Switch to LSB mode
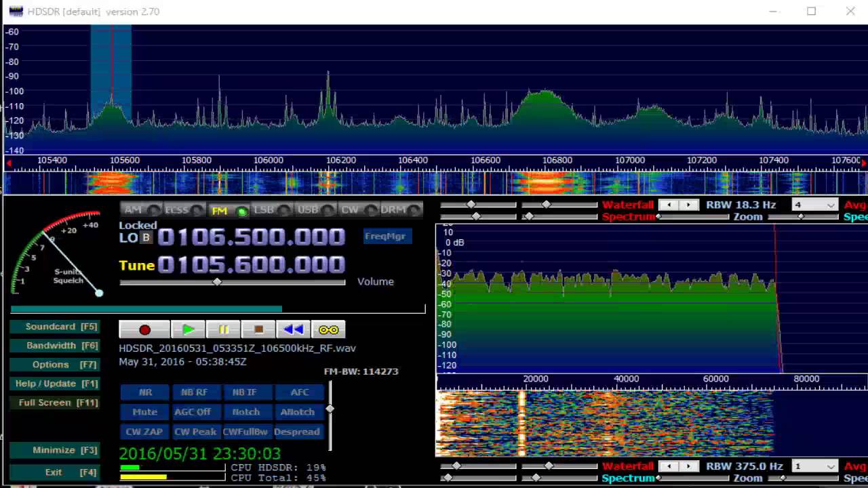The image size is (868, 488). point(272,210)
